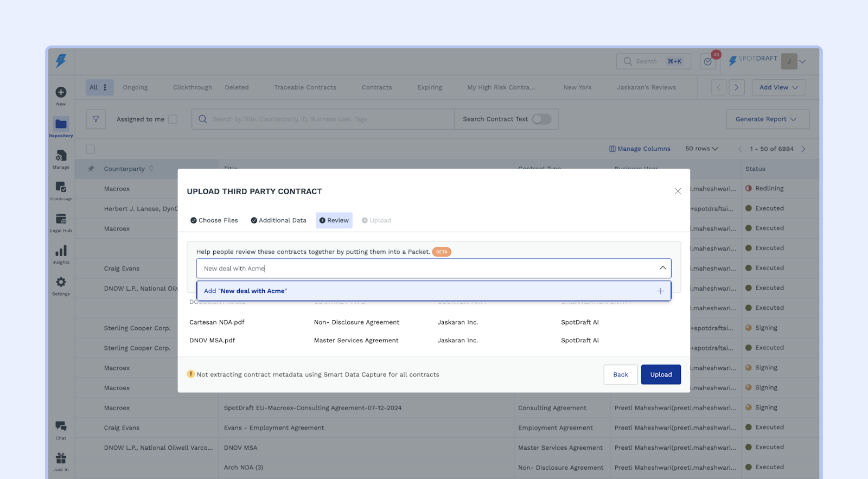Open the Add View dropdown
The image size is (868, 479).
(778, 87)
